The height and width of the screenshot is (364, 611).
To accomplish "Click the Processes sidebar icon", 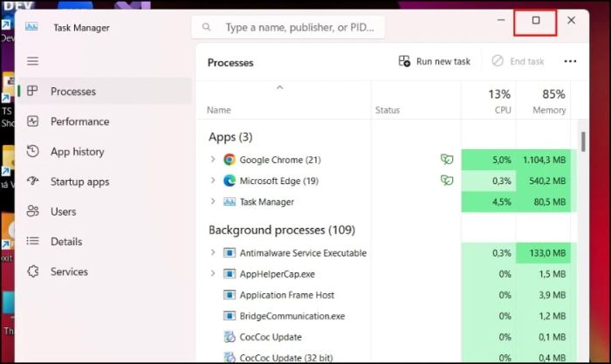I will point(33,92).
